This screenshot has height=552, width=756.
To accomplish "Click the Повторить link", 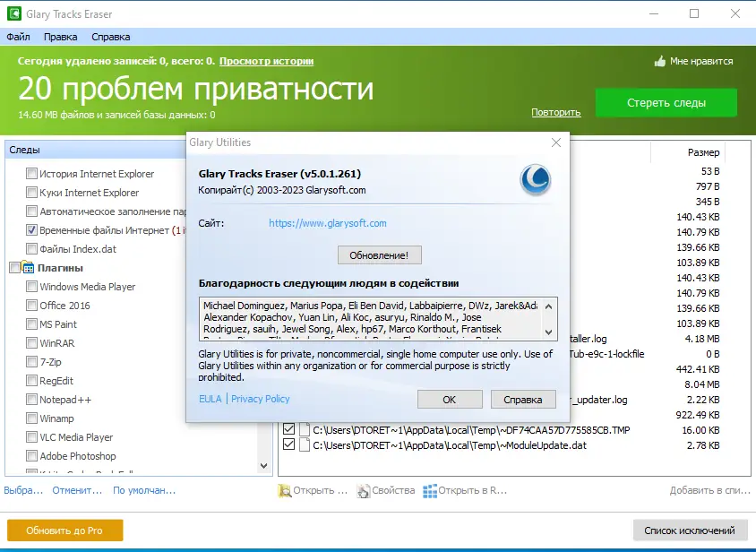I will point(556,112).
